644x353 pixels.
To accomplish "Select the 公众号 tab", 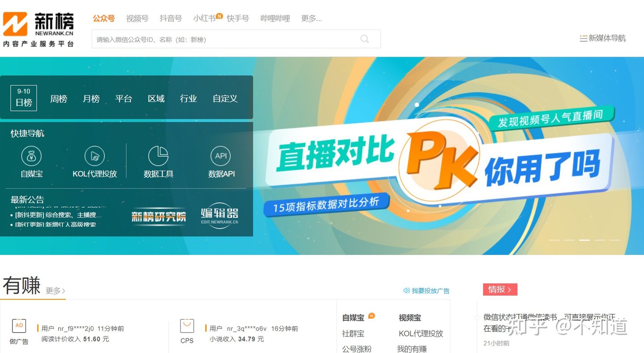I will 104,18.
